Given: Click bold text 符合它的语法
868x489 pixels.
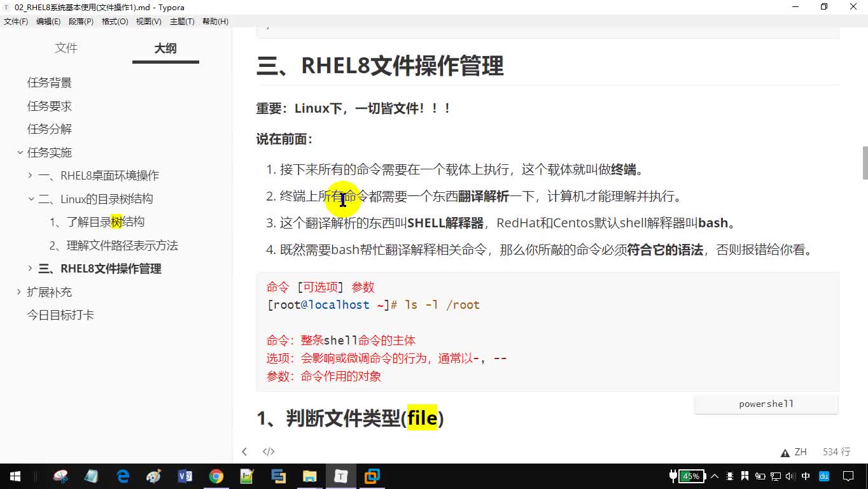Looking at the screenshot, I should pos(665,250).
